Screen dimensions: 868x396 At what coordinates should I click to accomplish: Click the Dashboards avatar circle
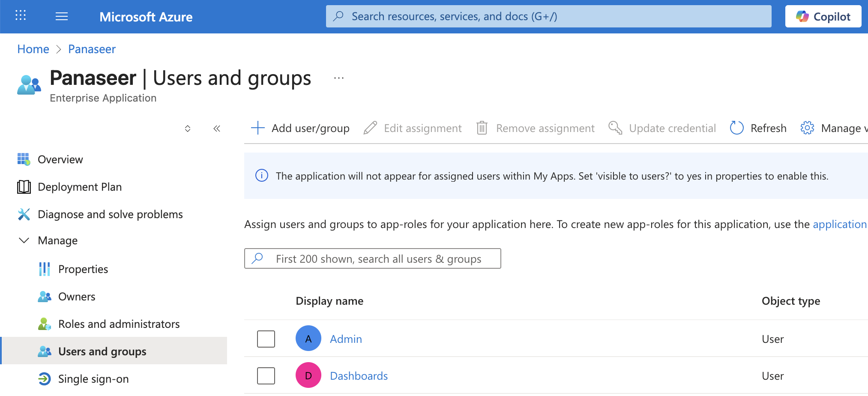tap(308, 375)
